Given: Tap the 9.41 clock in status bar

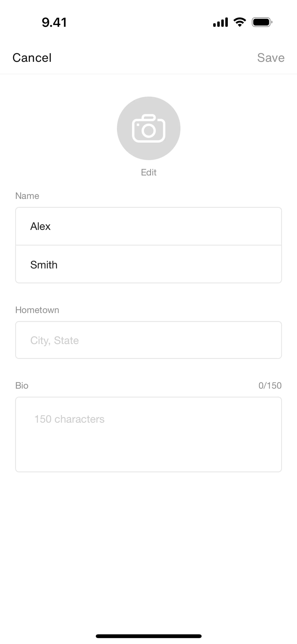Looking at the screenshot, I should coord(54,22).
